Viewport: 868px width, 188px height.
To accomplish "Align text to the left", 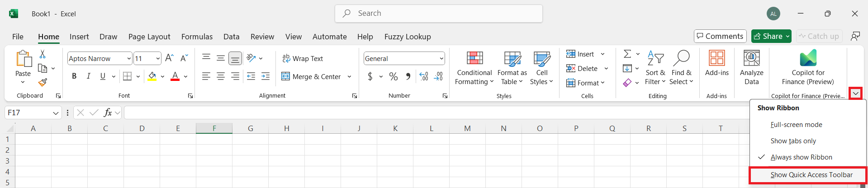I will pyautogui.click(x=206, y=76).
